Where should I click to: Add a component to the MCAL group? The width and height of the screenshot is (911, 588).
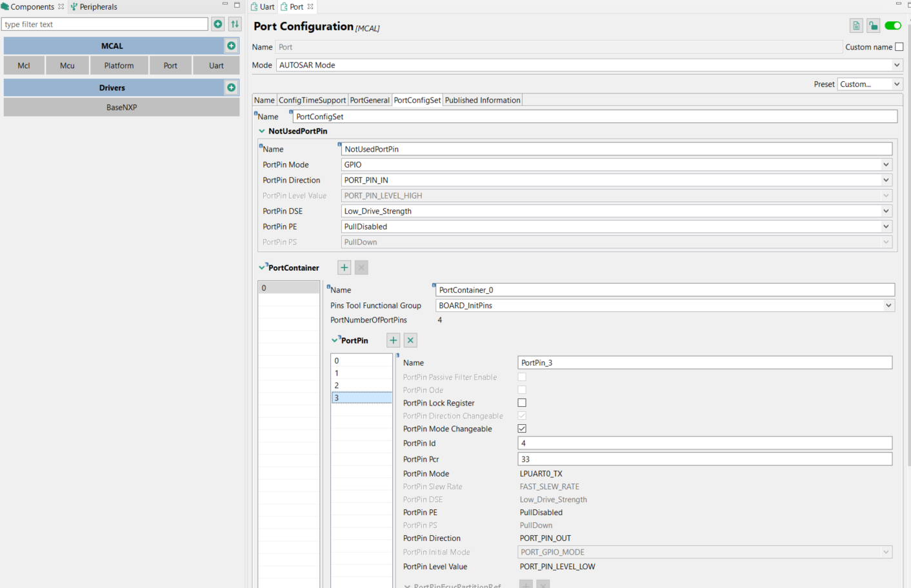[231, 46]
